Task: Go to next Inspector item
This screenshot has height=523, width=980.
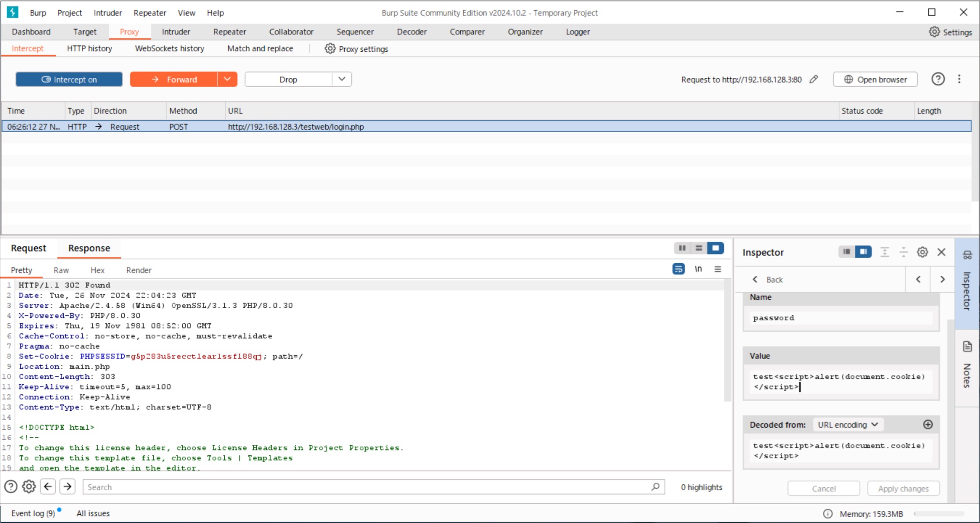Action: (942, 279)
